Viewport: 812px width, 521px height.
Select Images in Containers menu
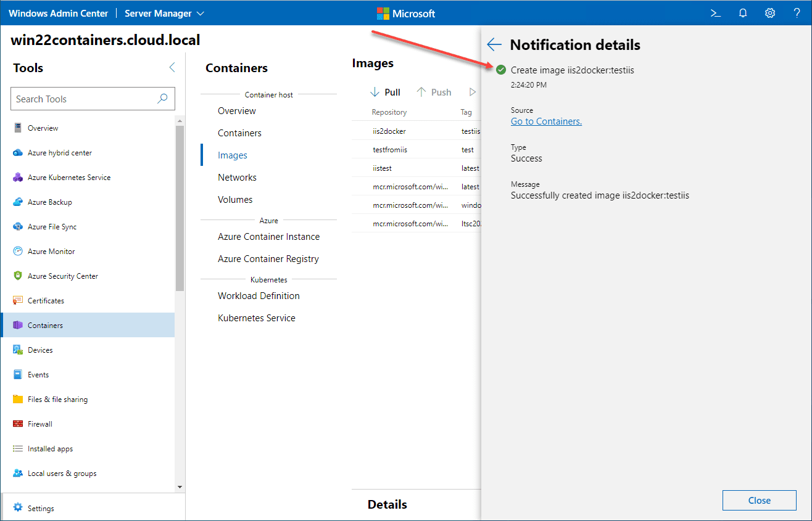click(x=233, y=155)
